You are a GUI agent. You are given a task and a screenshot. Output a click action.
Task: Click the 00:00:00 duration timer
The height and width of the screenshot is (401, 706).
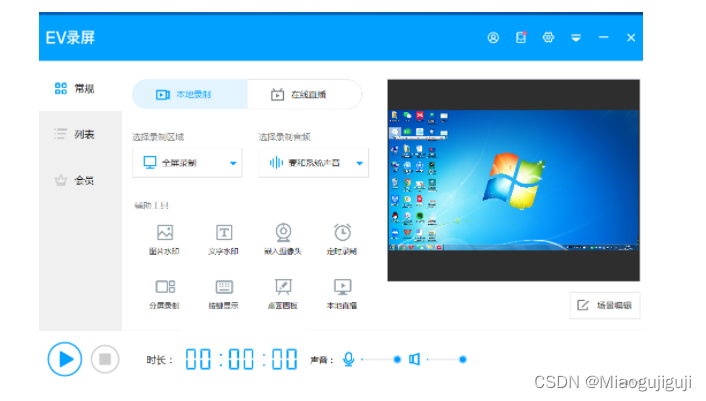click(x=241, y=359)
